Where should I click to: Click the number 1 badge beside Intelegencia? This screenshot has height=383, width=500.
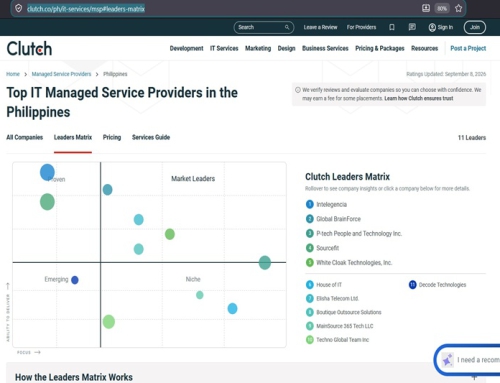(x=310, y=204)
